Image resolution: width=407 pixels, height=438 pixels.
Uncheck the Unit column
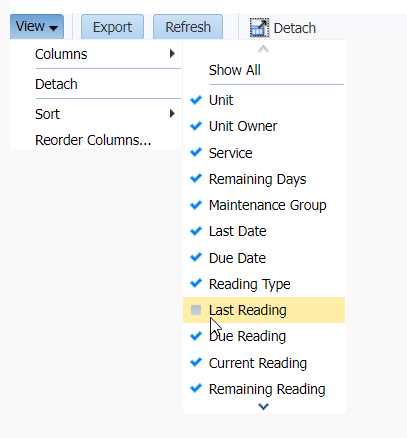coord(264,100)
